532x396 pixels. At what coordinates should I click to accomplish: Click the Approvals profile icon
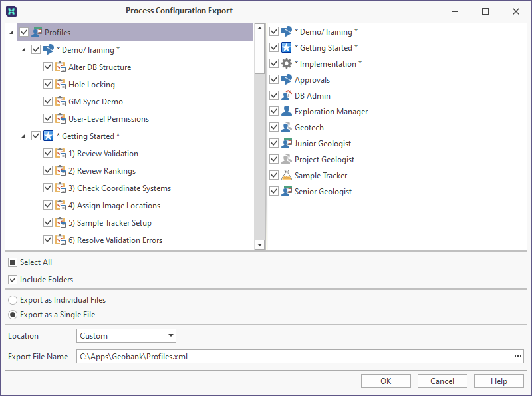tap(287, 79)
